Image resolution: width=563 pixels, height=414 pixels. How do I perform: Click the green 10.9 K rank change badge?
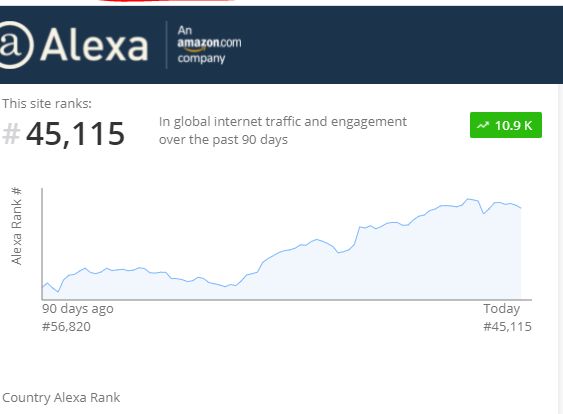click(506, 125)
